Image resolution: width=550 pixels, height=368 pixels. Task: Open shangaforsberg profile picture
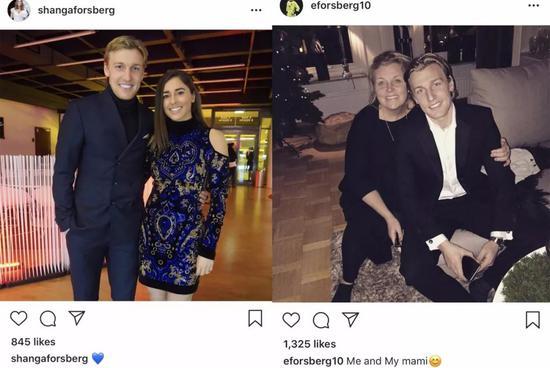(x=19, y=10)
